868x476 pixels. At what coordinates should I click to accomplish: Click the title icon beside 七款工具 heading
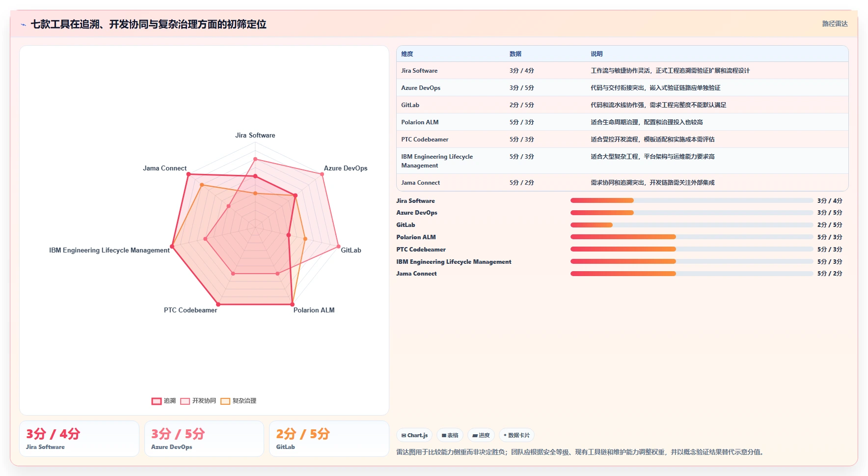[23, 25]
